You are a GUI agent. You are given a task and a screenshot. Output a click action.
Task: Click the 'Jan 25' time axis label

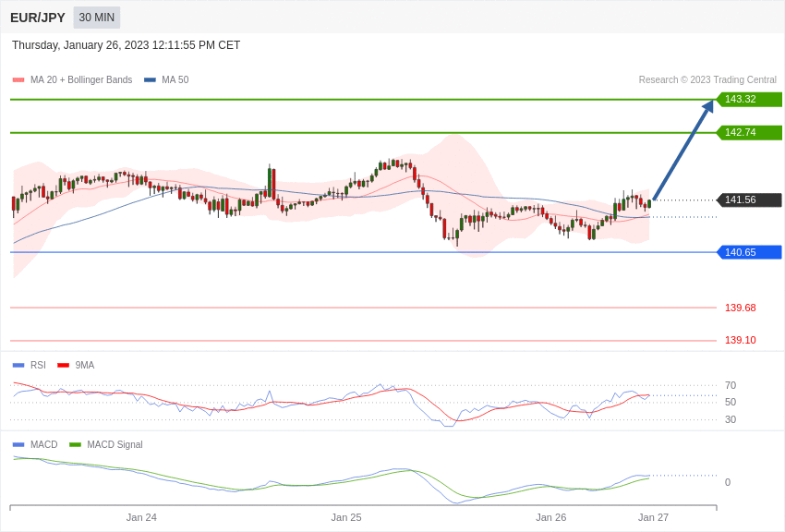point(346,517)
